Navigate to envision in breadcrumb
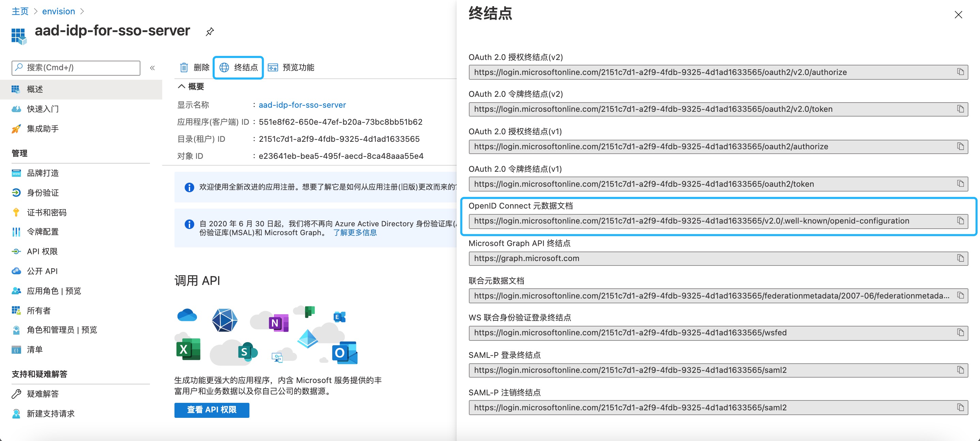 click(x=58, y=11)
